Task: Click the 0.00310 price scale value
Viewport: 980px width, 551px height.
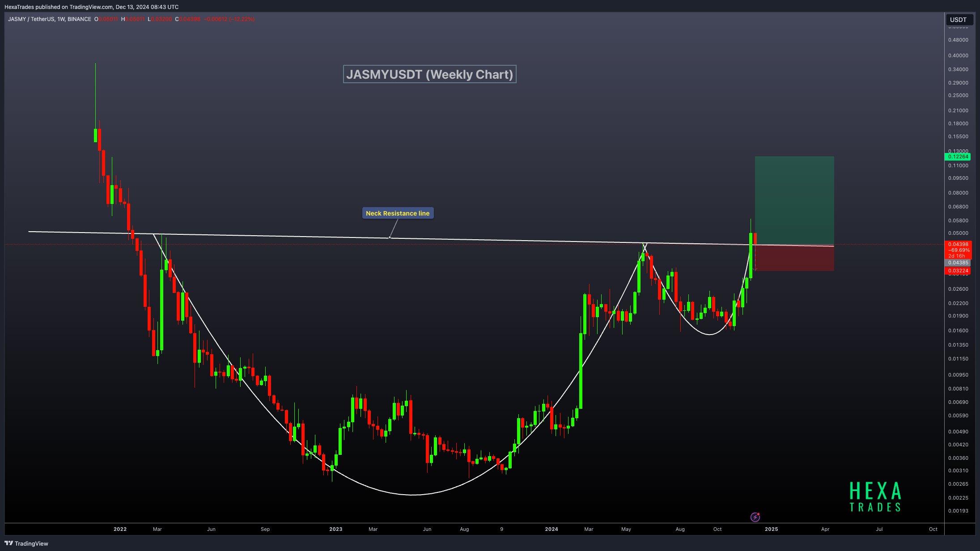Action: tap(958, 470)
